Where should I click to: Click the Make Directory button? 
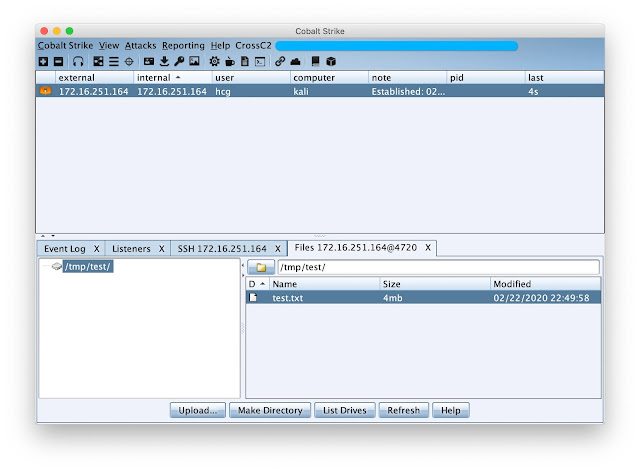click(x=270, y=410)
